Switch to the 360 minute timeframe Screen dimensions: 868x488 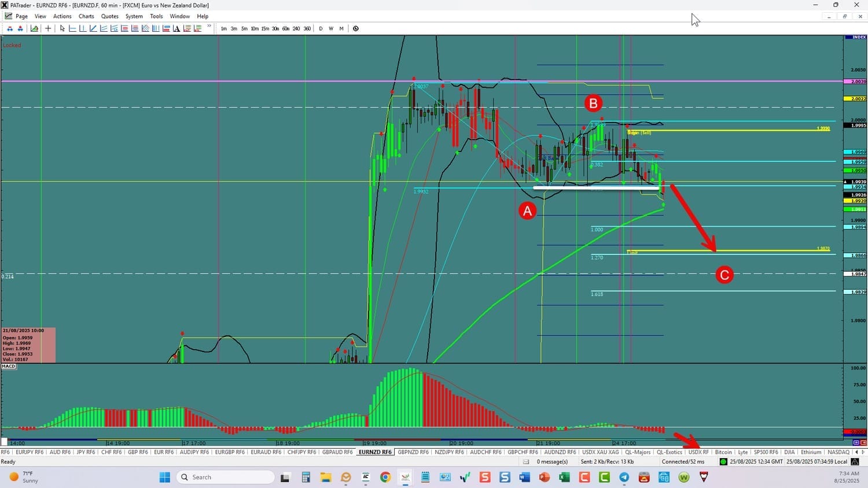(x=307, y=28)
